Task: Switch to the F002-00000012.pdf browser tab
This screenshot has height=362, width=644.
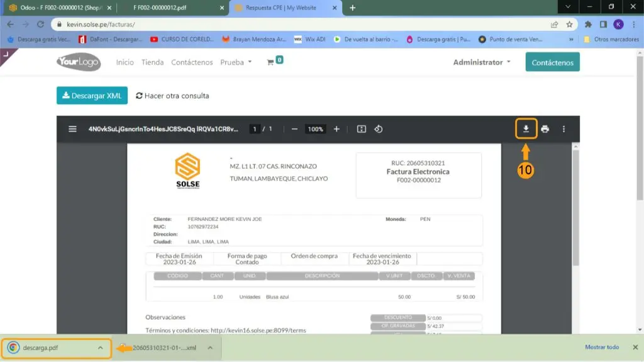Action: [171, 8]
